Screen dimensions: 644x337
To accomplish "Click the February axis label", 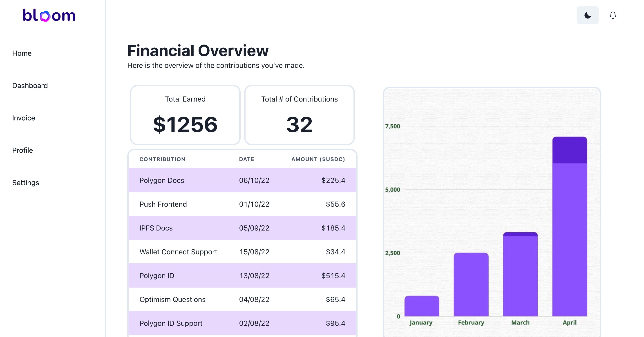I will [x=471, y=323].
